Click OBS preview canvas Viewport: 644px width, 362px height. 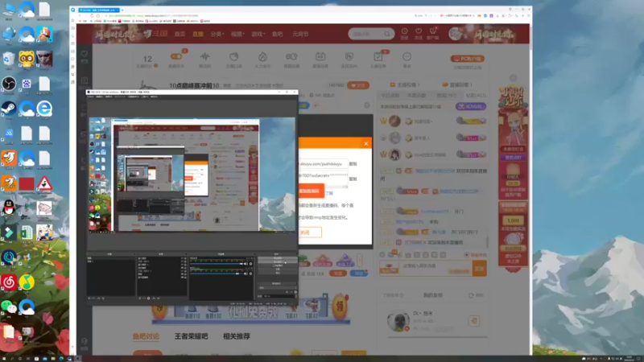click(x=192, y=175)
